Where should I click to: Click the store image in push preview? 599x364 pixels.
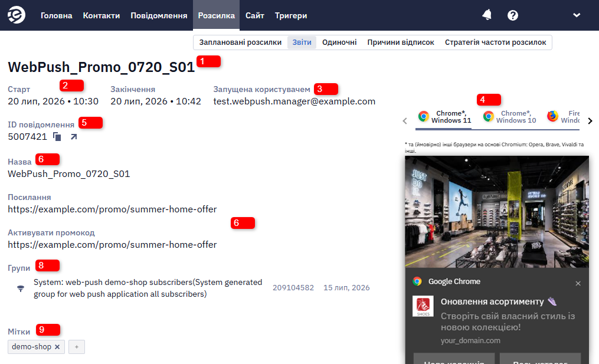(497, 212)
